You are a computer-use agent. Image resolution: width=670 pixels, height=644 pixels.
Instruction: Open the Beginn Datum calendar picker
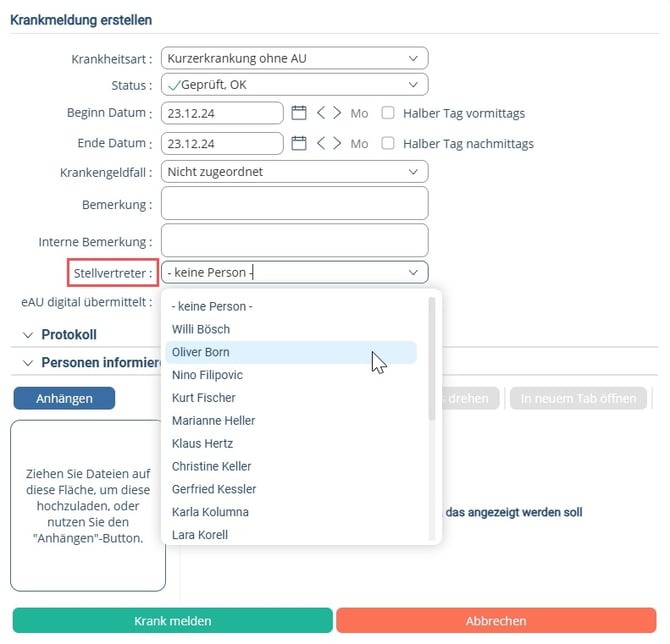[299, 113]
